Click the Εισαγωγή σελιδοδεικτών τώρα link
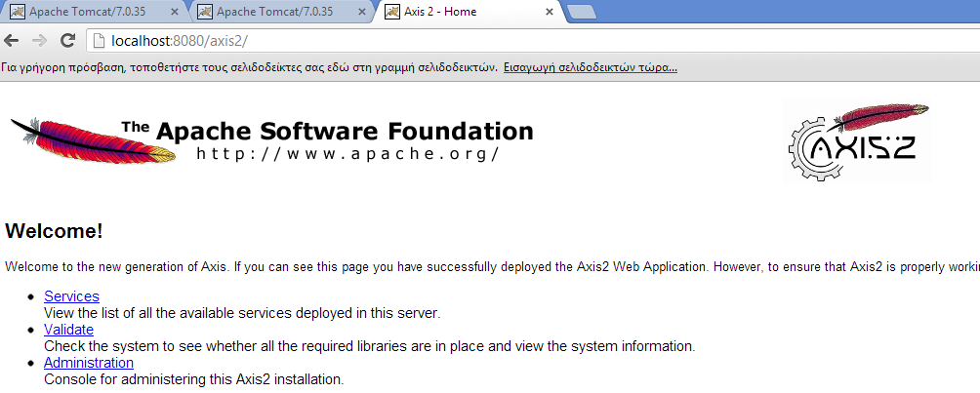The height and width of the screenshot is (393, 980). click(x=591, y=67)
